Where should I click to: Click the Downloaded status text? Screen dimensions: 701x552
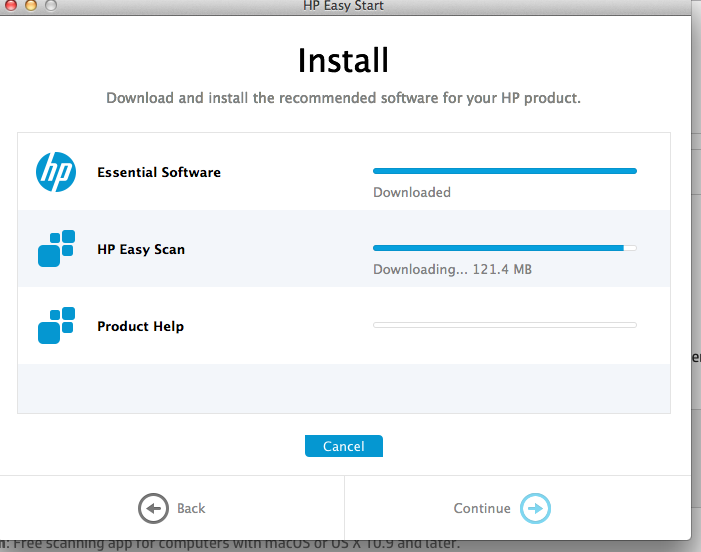pos(412,192)
